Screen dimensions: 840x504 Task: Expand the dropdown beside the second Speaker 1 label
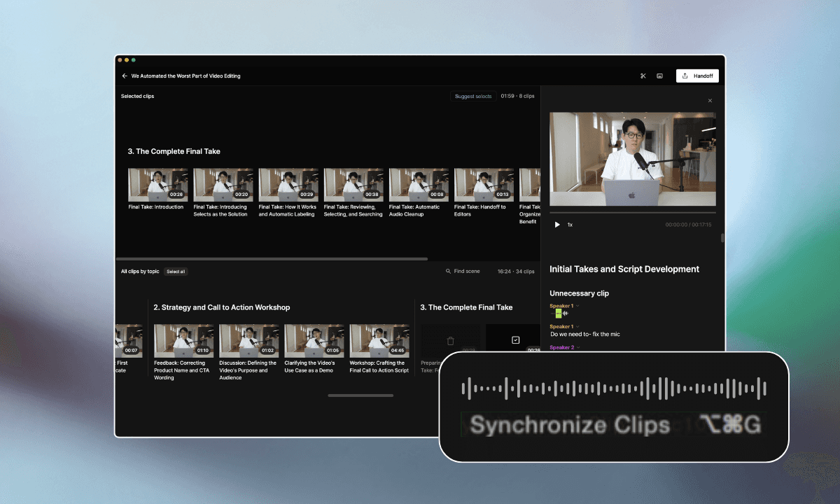[577, 326]
